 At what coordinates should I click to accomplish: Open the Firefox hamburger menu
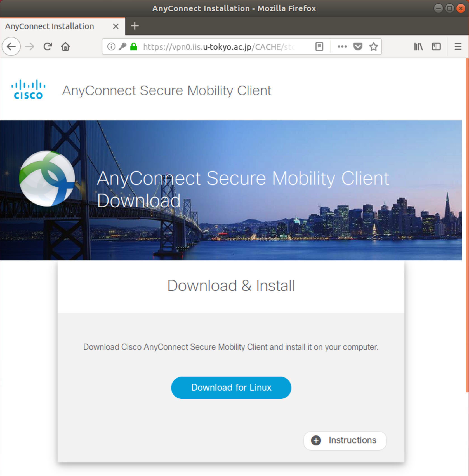[x=458, y=46]
